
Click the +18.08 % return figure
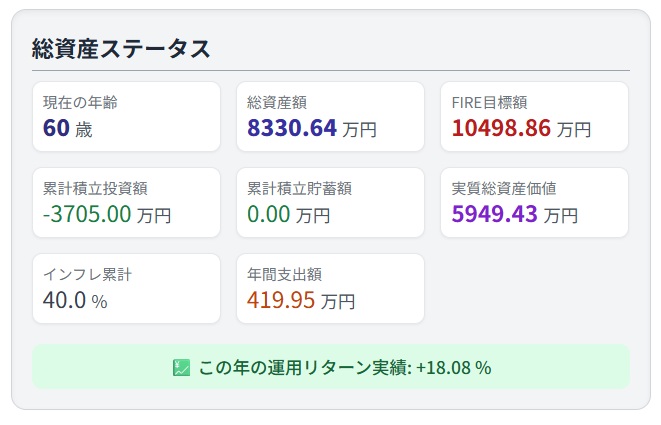454,368
